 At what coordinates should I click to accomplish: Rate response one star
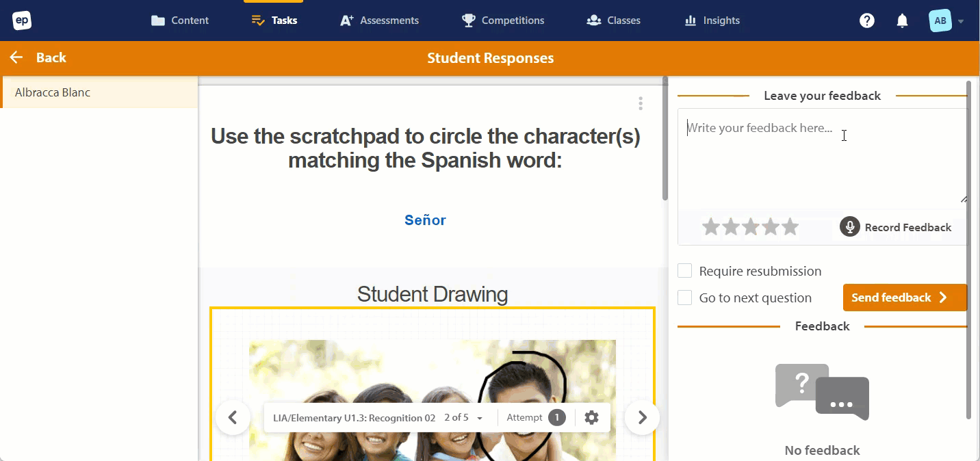click(x=711, y=227)
